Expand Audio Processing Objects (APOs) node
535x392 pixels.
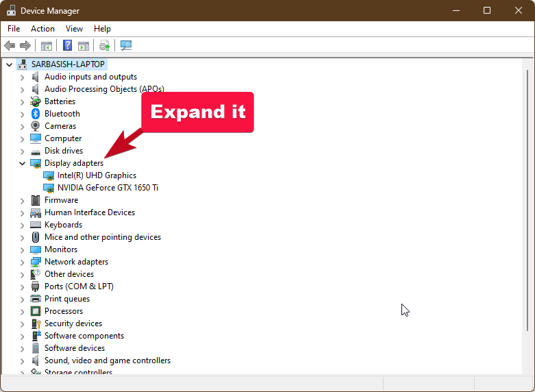tap(22, 90)
